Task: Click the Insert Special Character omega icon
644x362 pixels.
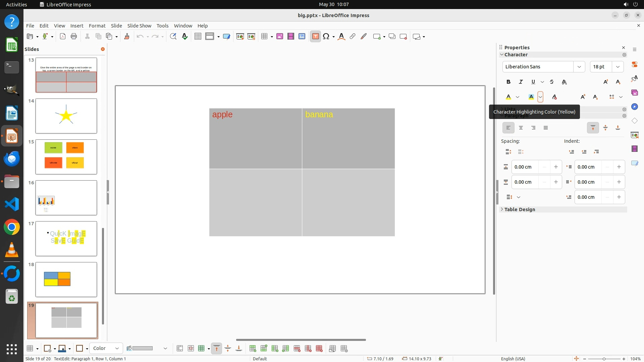Action: pos(326,37)
